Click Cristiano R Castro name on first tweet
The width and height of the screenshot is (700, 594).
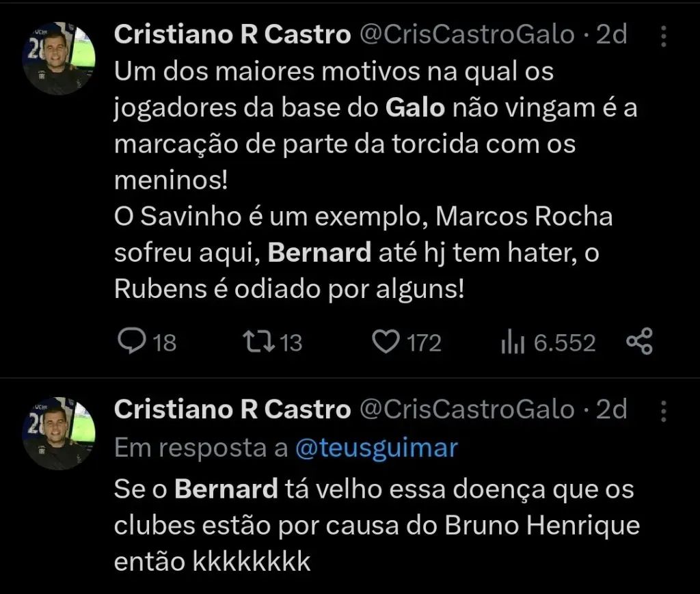(232, 35)
